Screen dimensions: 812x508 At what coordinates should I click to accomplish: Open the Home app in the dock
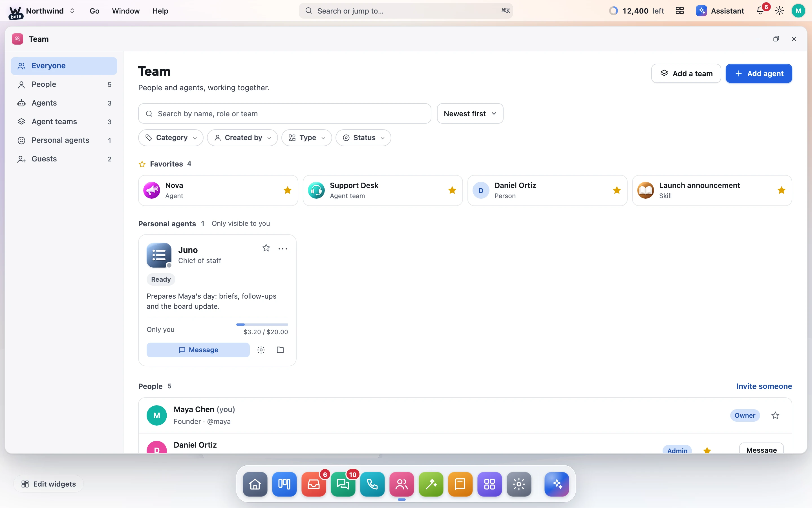click(255, 484)
